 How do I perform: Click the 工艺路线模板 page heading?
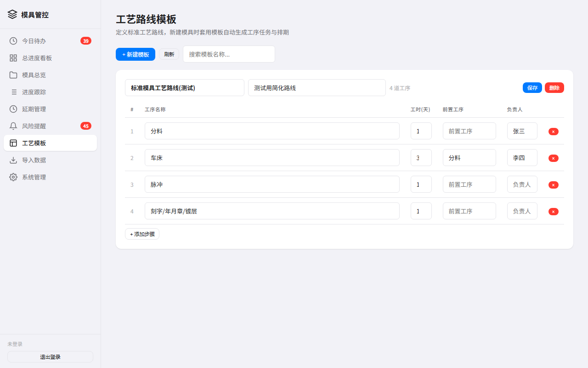[146, 19]
